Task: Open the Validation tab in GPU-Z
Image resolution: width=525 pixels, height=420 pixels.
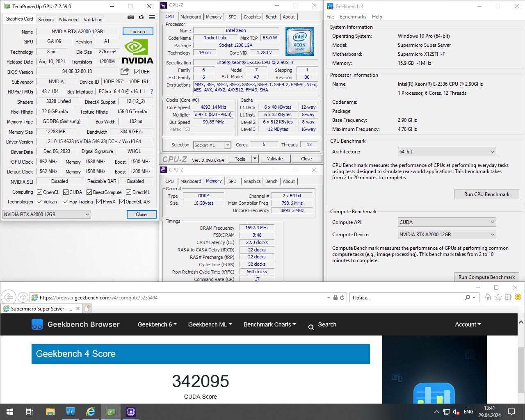Action: click(93, 20)
